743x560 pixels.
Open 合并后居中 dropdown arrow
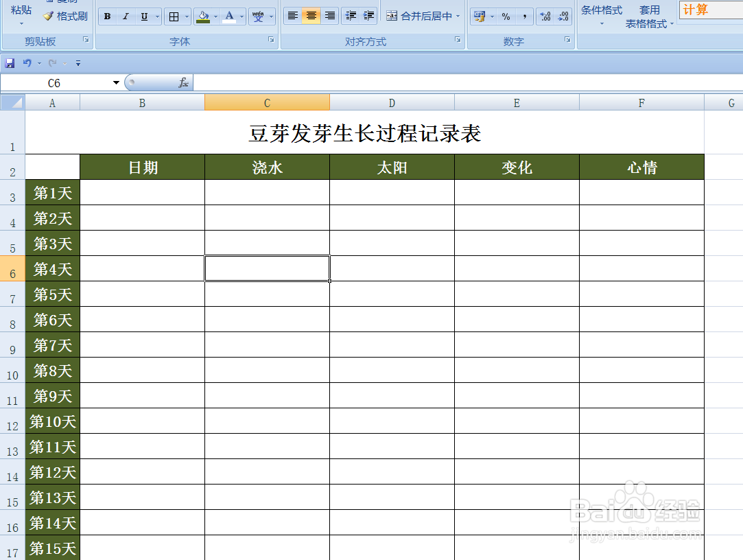pos(458,16)
